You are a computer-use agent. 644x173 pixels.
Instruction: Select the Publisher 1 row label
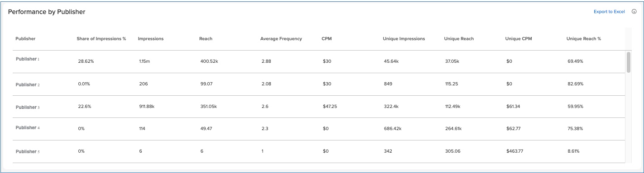[x=28, y=59]
